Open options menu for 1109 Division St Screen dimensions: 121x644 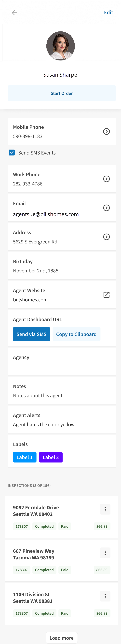(x=105, y=596)
